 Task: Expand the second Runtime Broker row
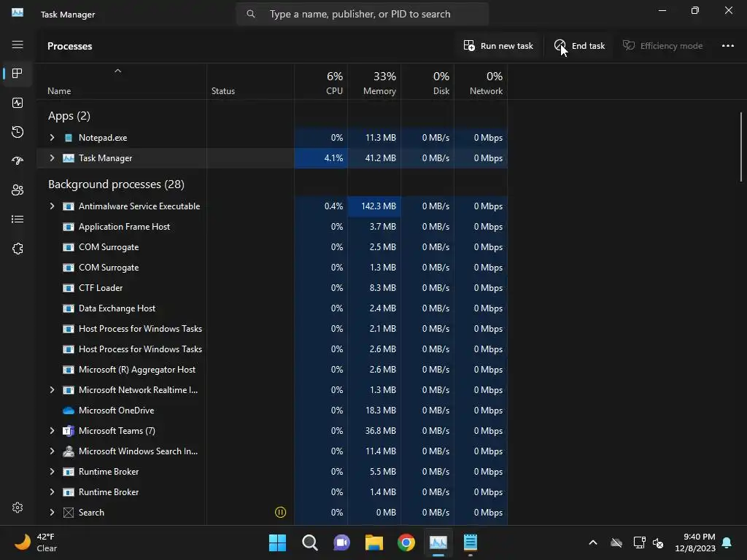point(52,492)
